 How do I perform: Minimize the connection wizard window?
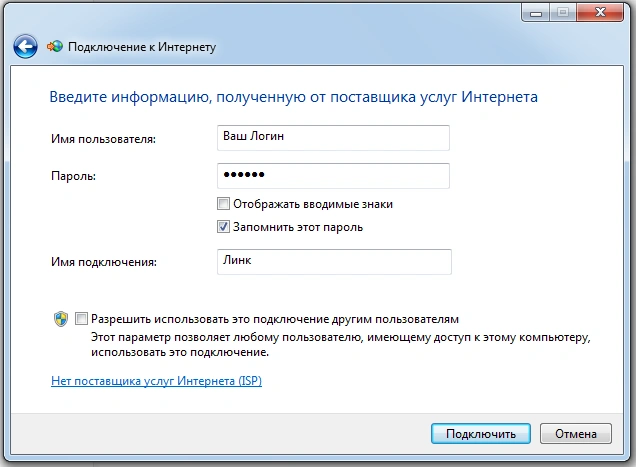point(534,14)
